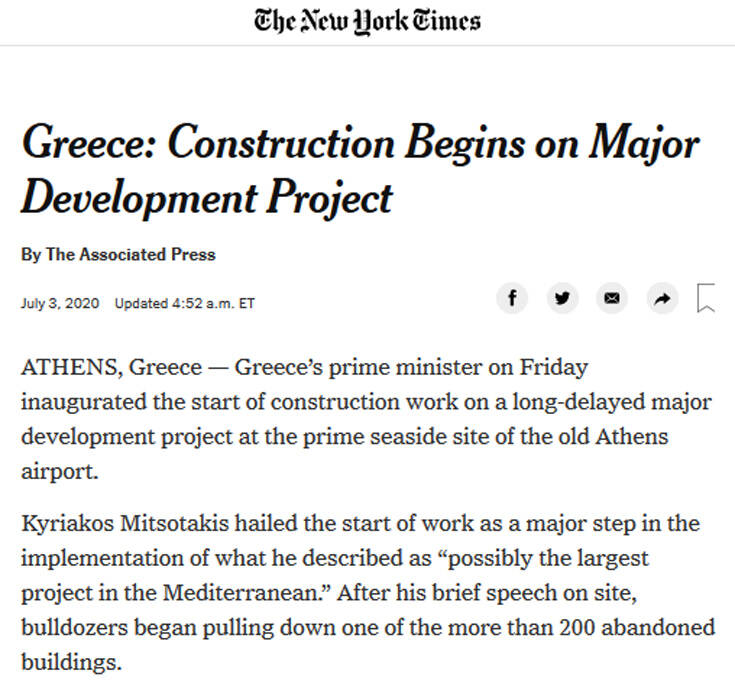Click the word airport ending first paragraph
Image resolution: width=735 pixels, height=680 pixels.
(58, 472)
